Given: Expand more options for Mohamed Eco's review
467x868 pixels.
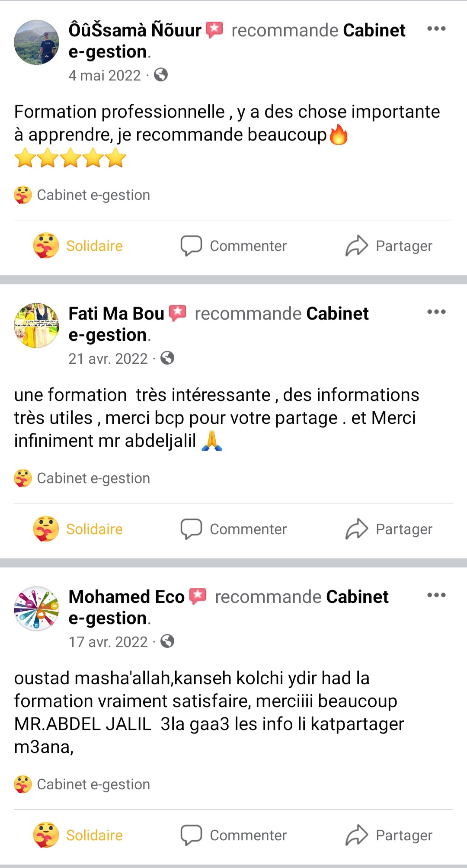Looking at the screenshot, I should point(436,596).
